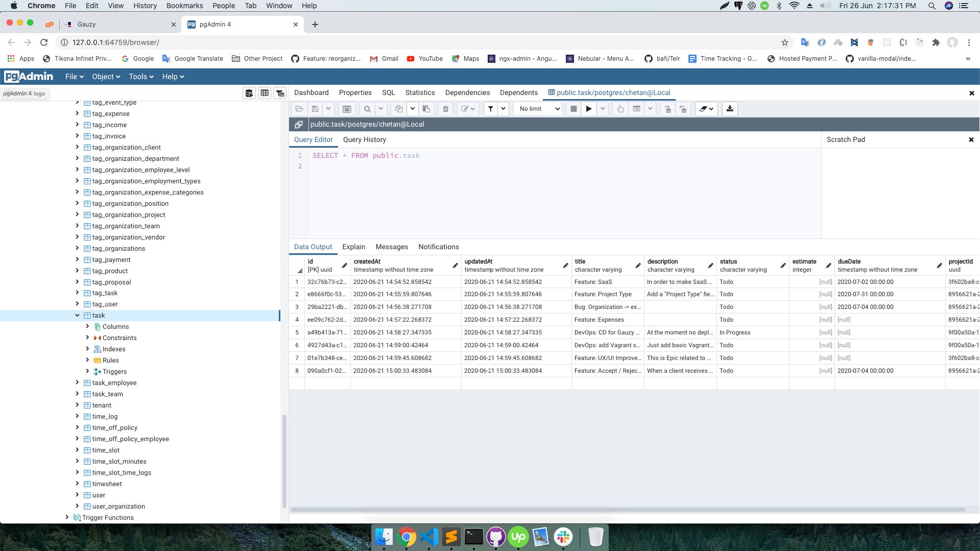
Task: Open the Tools menu in pgAdmin
Action: 141,77
